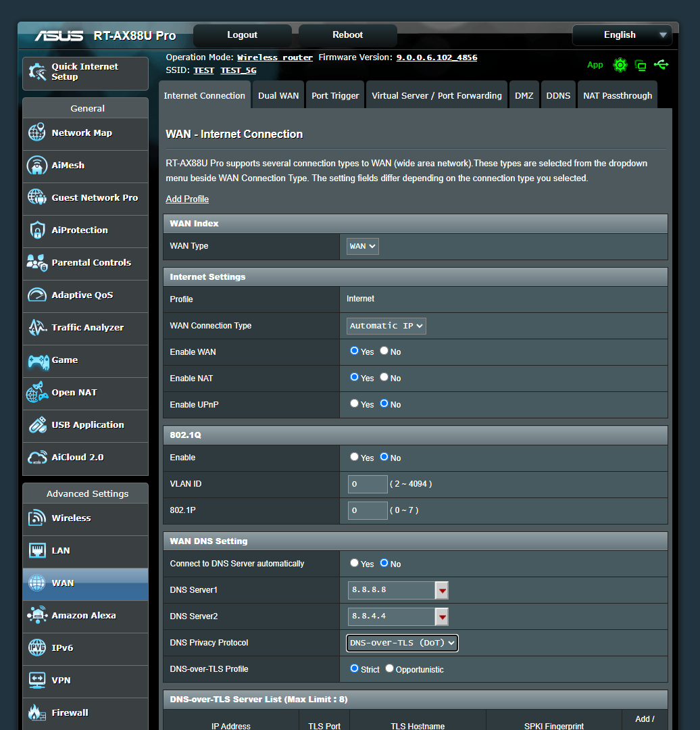Image resolution: width=700 pixels, height=730 pixels.
Task: Open Amazon Alexa icon
Action: [x=37, y=616]
